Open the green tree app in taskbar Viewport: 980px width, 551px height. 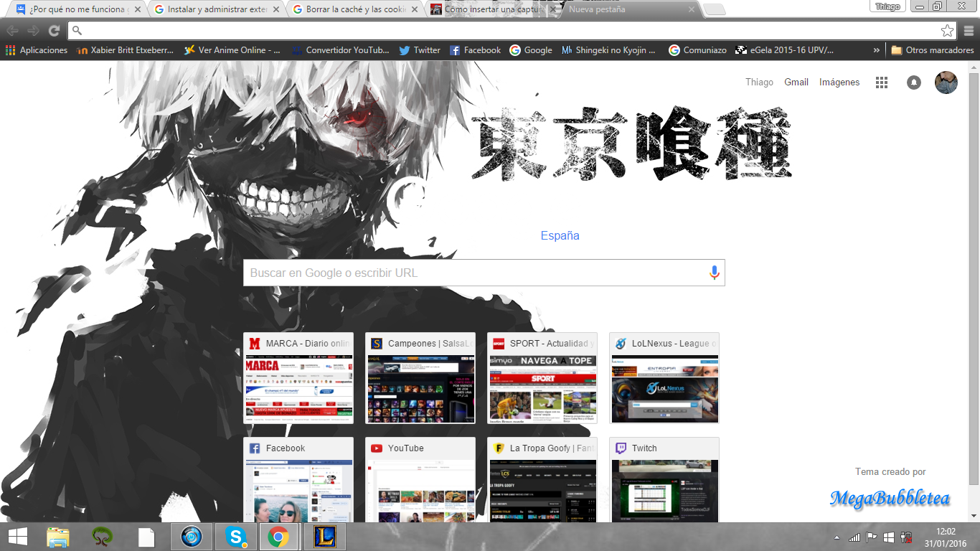pos(103,537)
